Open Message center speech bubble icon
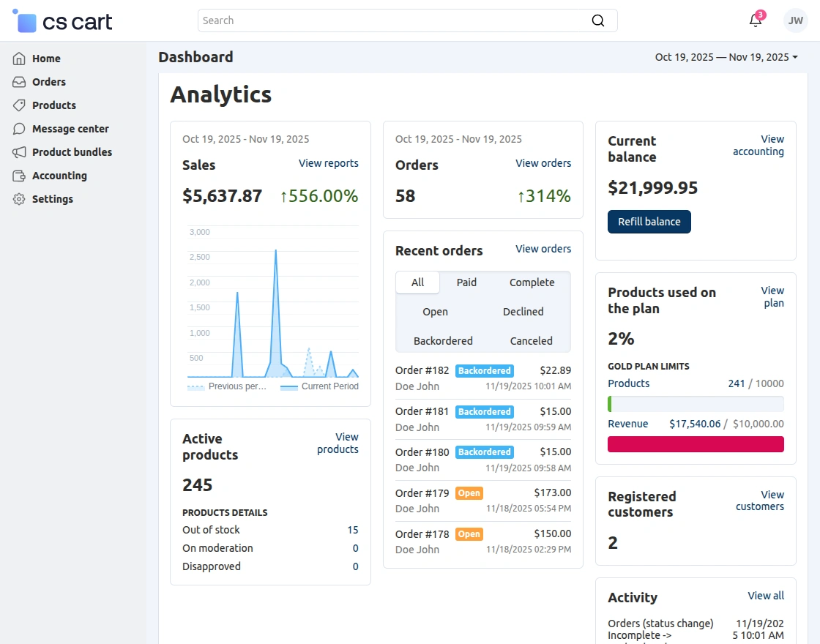Viewport: 820px width, 644px height. pos(19,129)
